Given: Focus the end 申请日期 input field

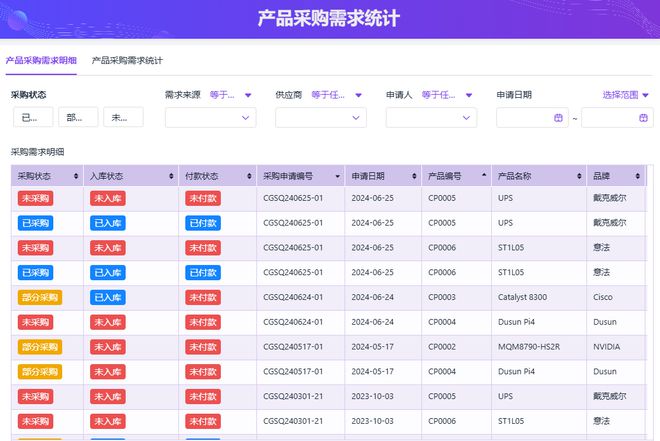Looking at the screenshot, I should coord(617,118).
